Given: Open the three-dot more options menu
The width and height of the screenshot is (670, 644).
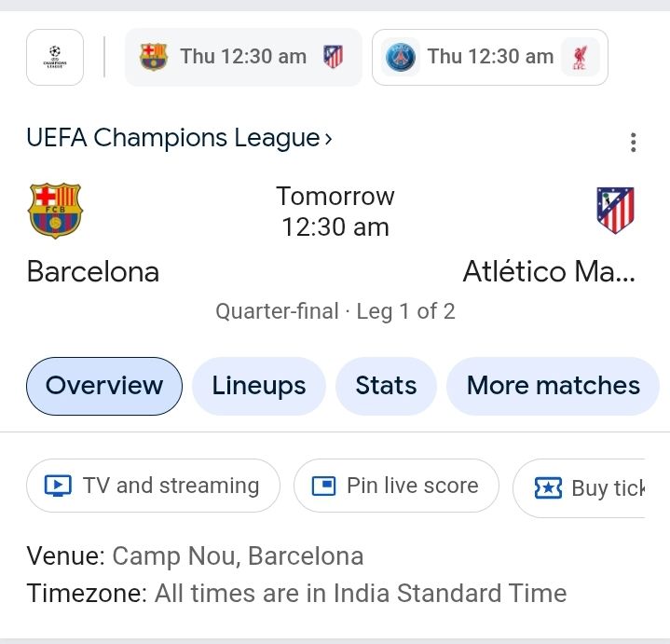Looking at the screenshot, I should 634,143.
